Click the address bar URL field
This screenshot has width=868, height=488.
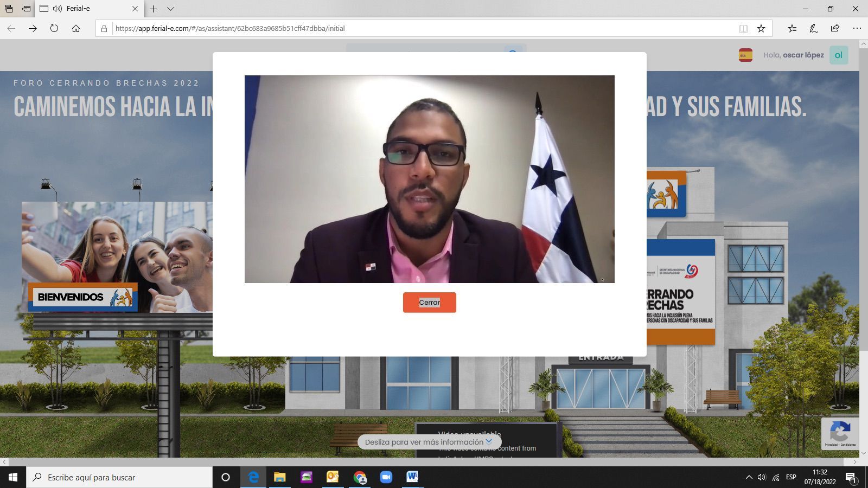click(423, 28)
